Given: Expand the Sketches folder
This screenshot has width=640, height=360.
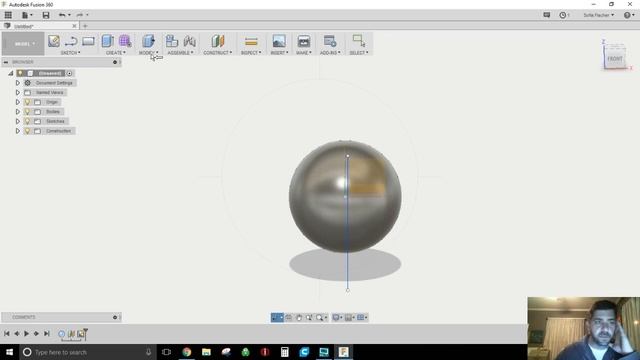Looking at the screenshot, I should tap(18, 121).
